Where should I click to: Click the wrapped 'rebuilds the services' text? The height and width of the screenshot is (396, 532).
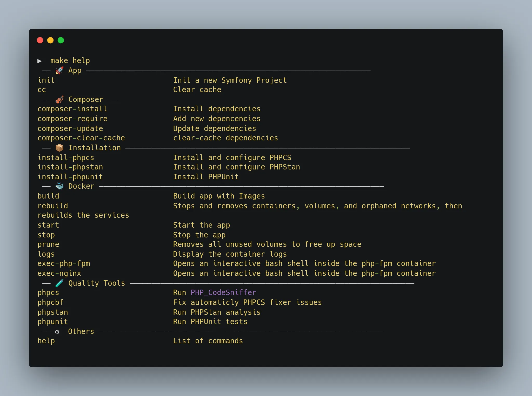click(x=83, y=215)
